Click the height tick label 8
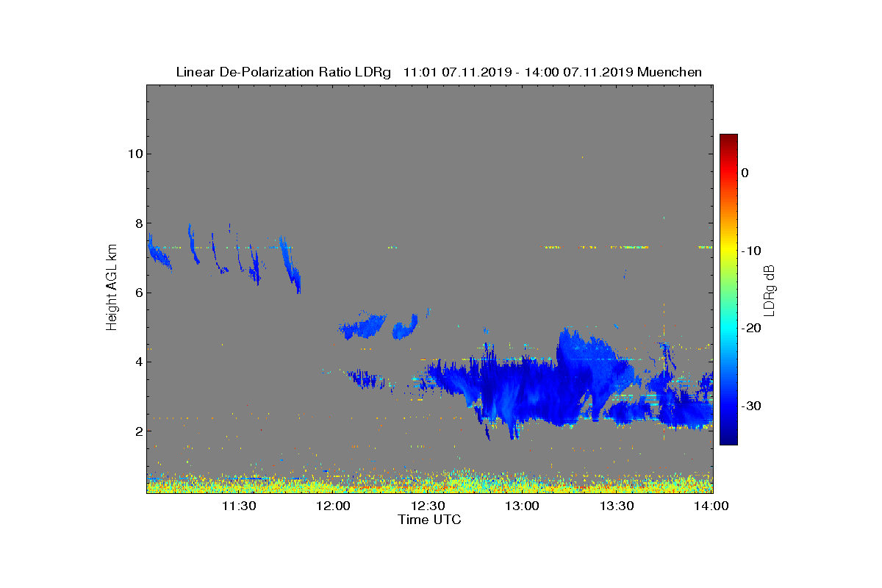Image resolution: width=882 pixels, height=588 pixels. tap(138, 223)
